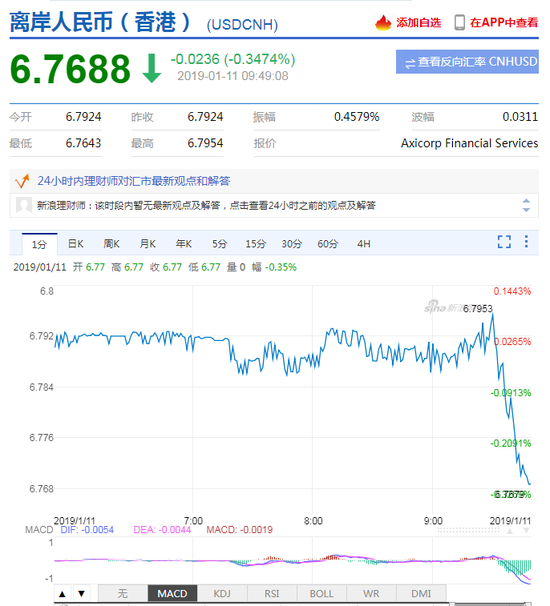550x606 pixels.
Task: Click the swap arrows icon on CNHUSD button
Action: click(x=410, y=63)
